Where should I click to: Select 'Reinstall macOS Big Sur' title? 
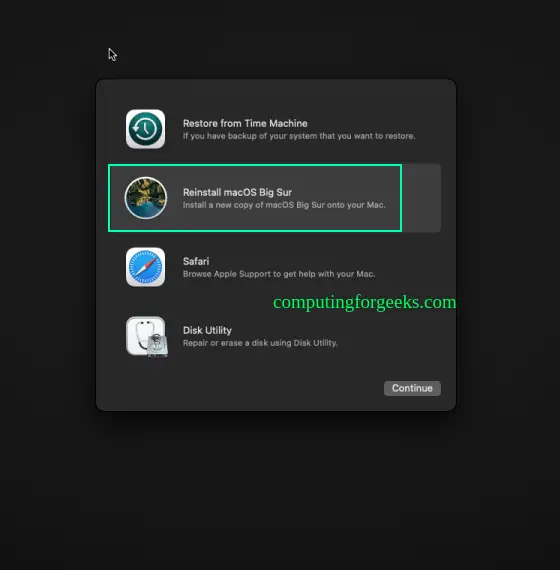coord(237,192)
